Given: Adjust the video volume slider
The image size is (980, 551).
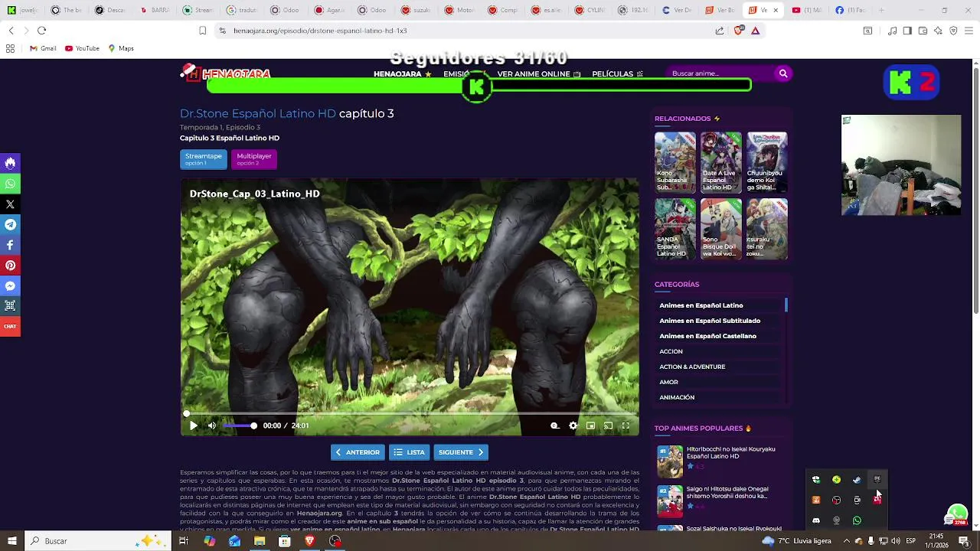Looking at the screenshot, I should click(x=240, y=425).
